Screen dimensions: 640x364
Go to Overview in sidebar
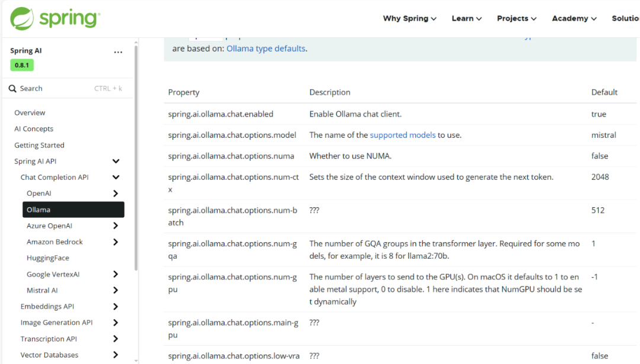point(30,112)
